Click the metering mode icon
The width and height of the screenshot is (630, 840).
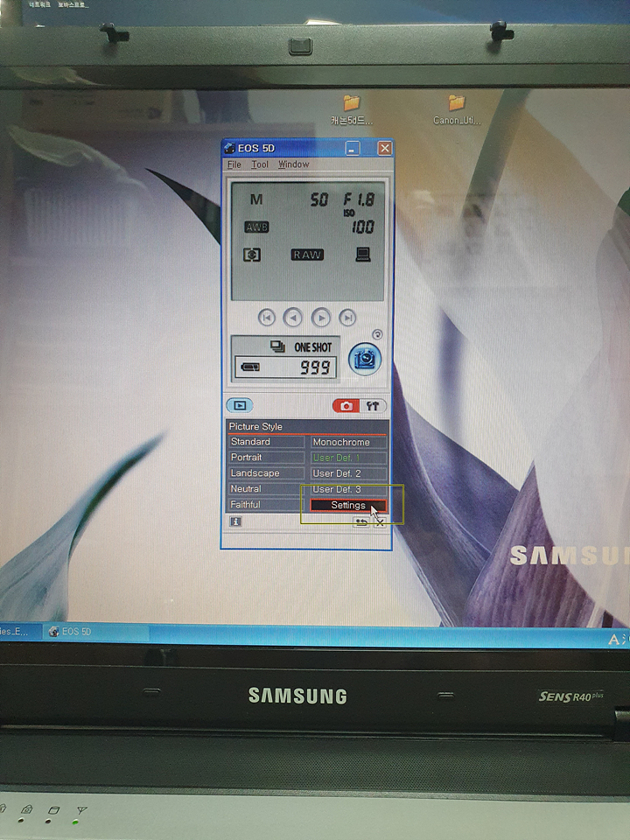click(x=252, y=255)
